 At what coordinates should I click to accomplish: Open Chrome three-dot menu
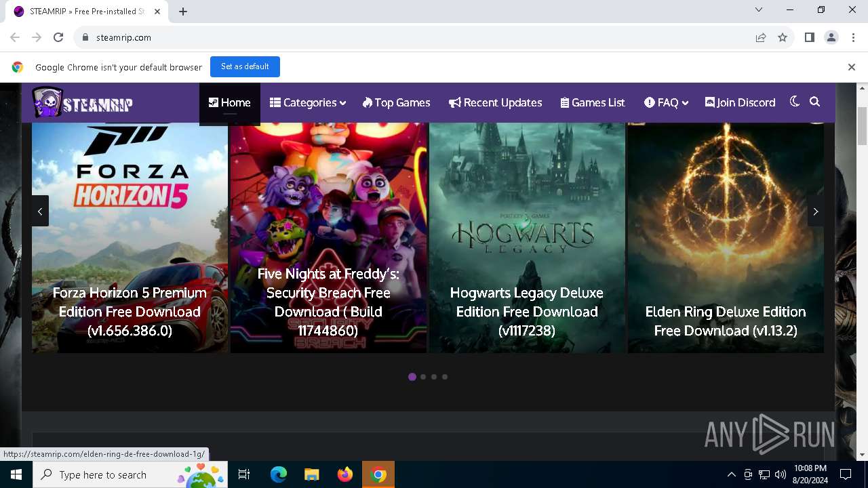(x=853, y=37)
